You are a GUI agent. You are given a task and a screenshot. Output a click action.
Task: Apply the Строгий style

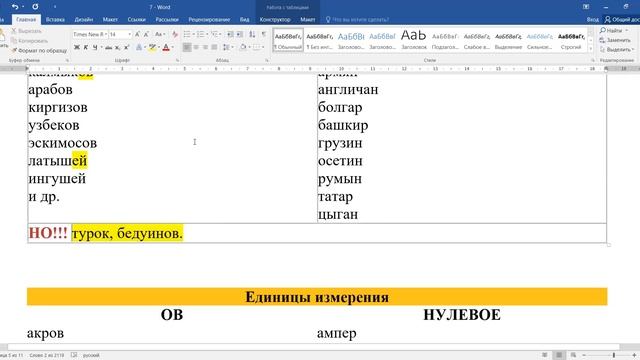(571, 40)
